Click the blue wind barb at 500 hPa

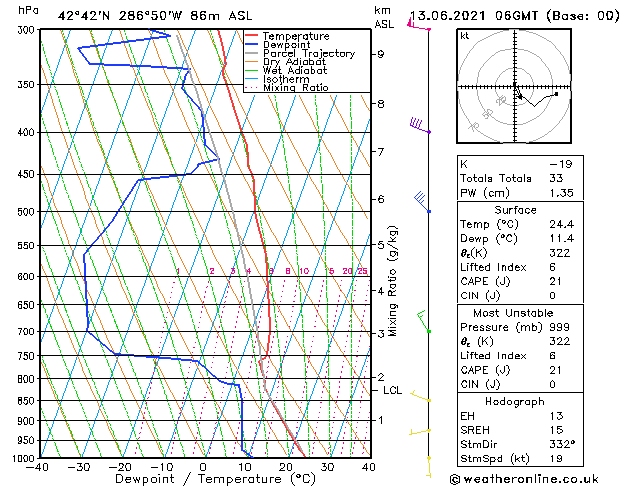[x=422, y=202]
